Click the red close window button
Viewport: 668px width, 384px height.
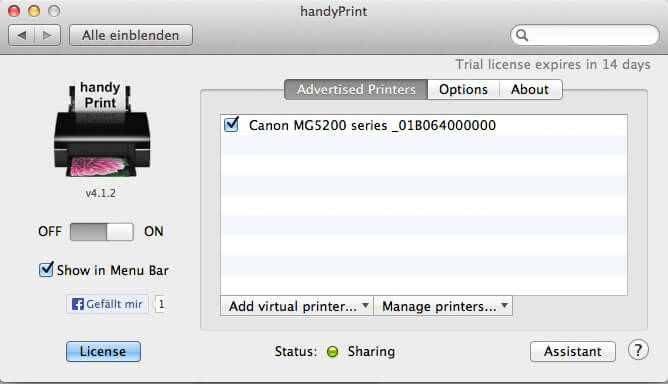(x=14, y=11)
